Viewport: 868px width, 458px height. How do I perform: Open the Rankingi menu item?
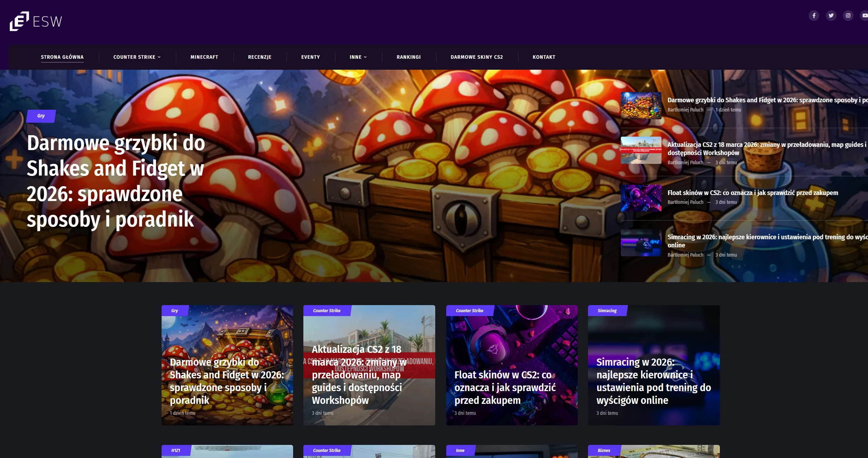[x=409, y=57]
